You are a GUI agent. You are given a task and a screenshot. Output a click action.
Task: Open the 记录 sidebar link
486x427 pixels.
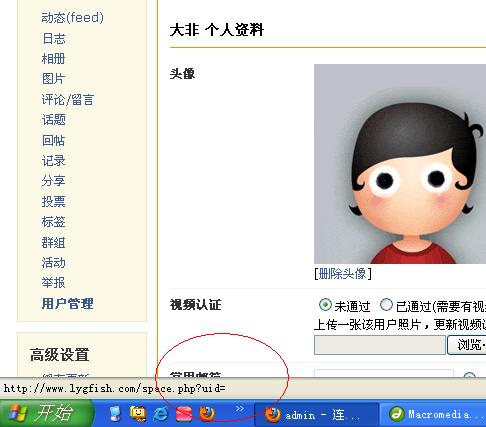(54, 161)
